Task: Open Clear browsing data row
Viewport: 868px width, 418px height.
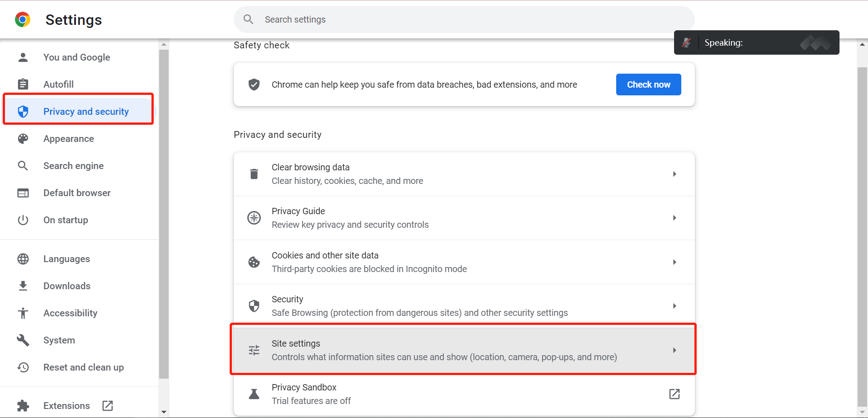Action: tap(464, 174)
